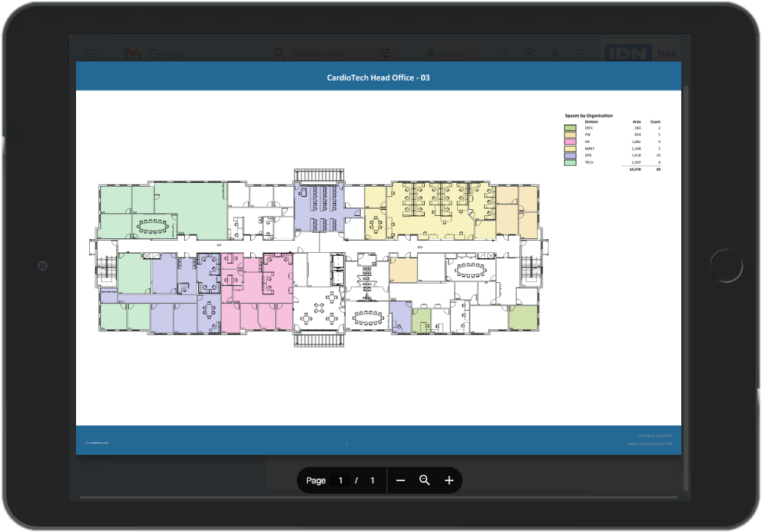
Task: Click the zoom out minus button
Action: point(400,481)
